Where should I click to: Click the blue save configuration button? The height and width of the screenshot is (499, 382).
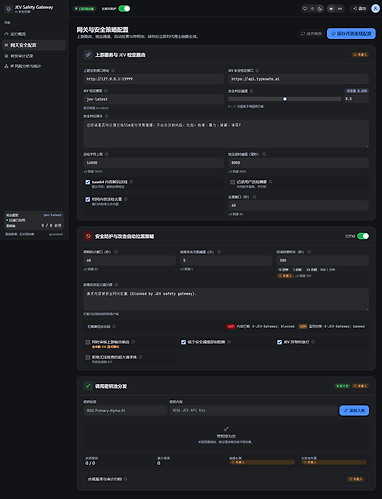(351, 34)
